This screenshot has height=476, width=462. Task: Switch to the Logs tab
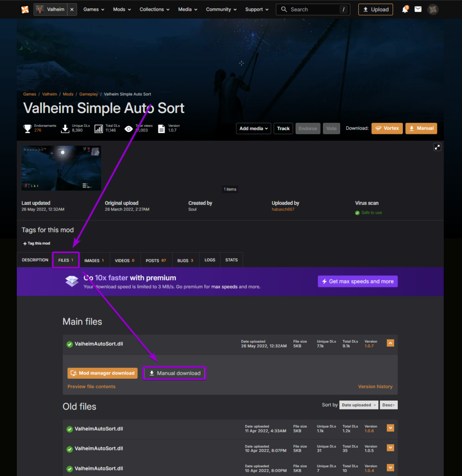point(209,260)
